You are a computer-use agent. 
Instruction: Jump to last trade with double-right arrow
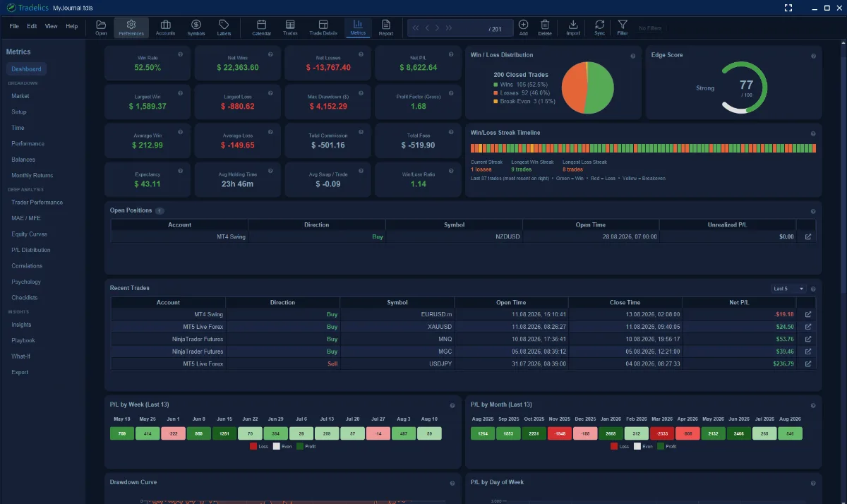coord(449,28)
